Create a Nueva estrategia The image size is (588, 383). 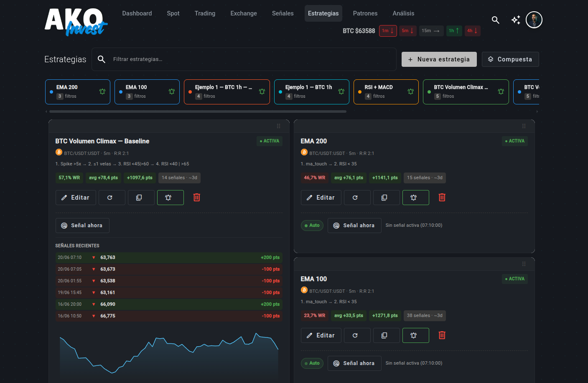pyautogui.click(x=439, y=59)
